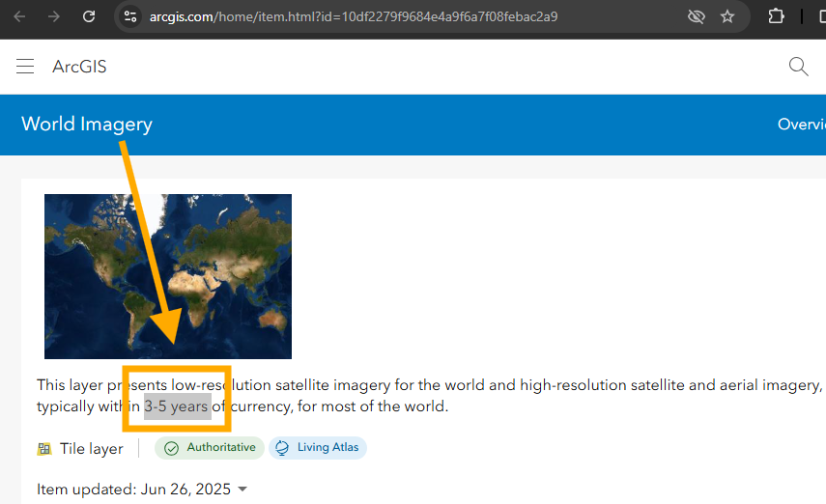Go back to the previous page
The height and width of the screenshot is (504, 826).
click(x=19, y=16)
